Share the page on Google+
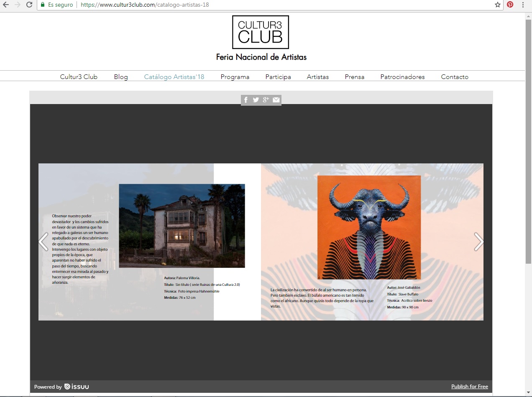 [x=266, y=100]
